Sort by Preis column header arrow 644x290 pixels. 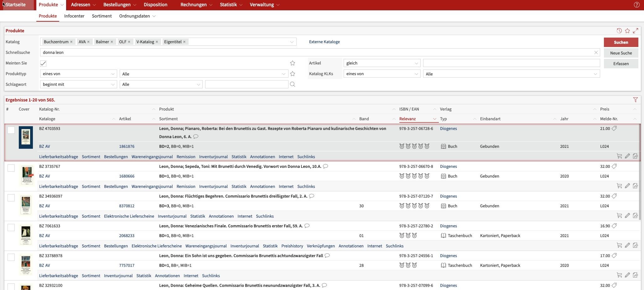(635, 109)
